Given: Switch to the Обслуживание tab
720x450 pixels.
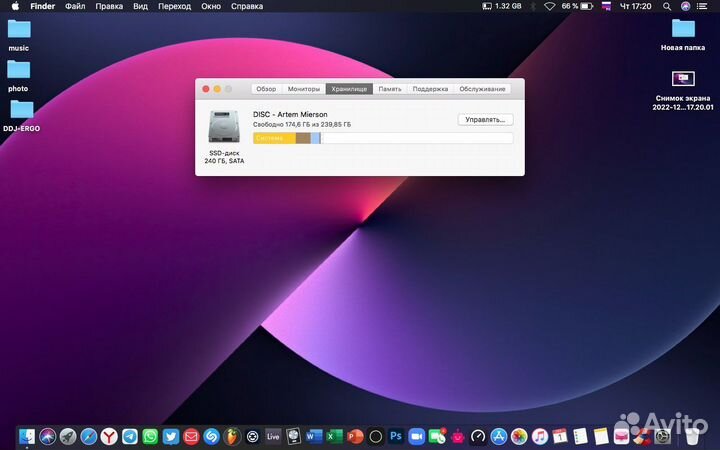Looking at the screenshot, I should pos(482,89).
